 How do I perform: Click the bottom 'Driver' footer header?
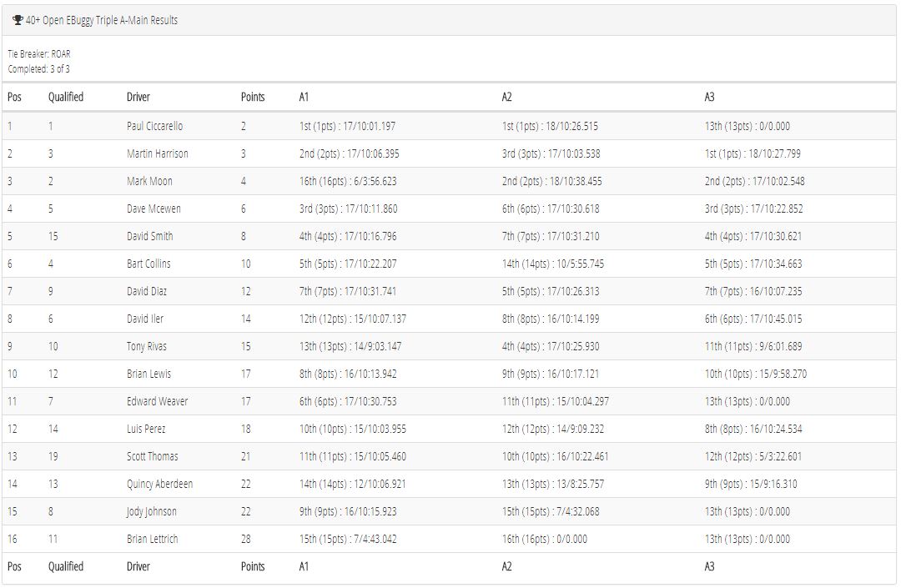(138, 567)
